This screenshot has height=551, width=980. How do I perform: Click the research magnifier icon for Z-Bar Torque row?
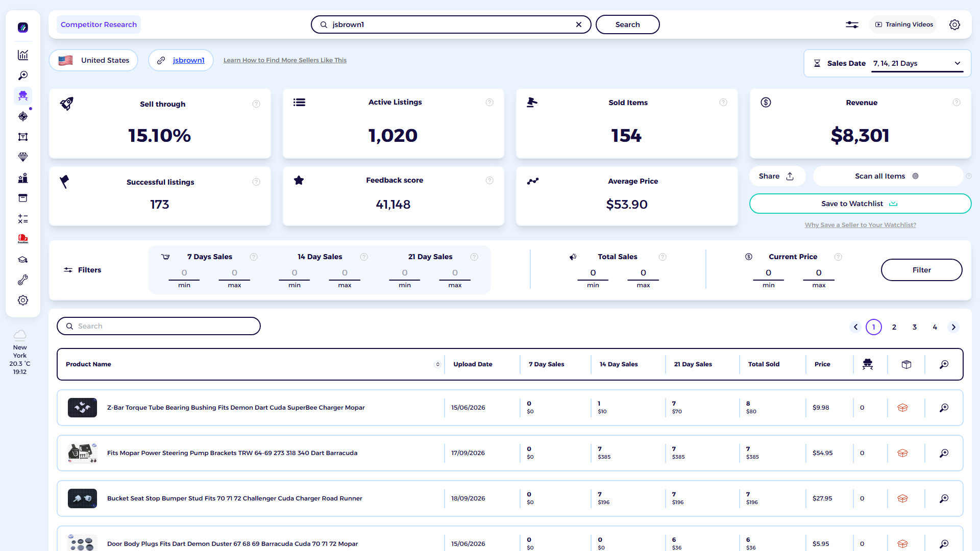[x=944, y=408]
